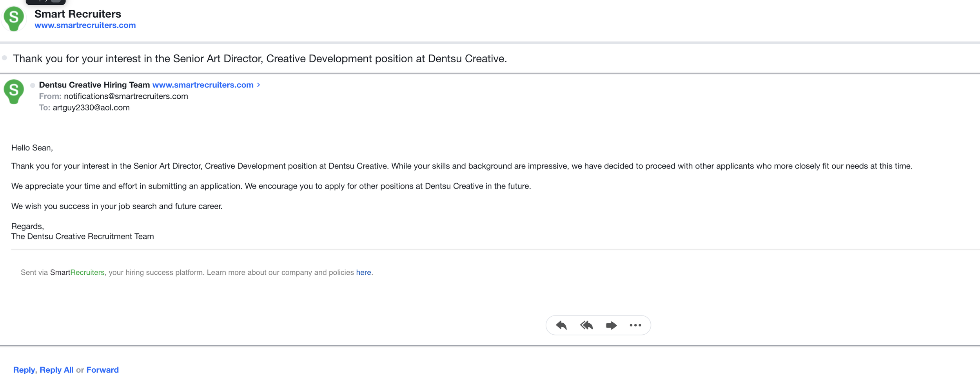The image size is (980, 377).
Task: Open smartrecruiters.com link beside Dentsu Hiring Team
Action: [x=203, y=85]
